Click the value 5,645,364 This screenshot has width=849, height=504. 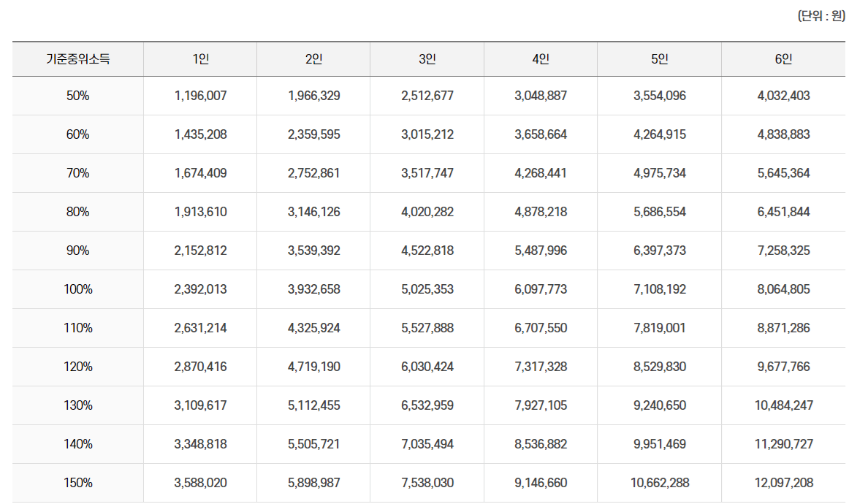783,173
